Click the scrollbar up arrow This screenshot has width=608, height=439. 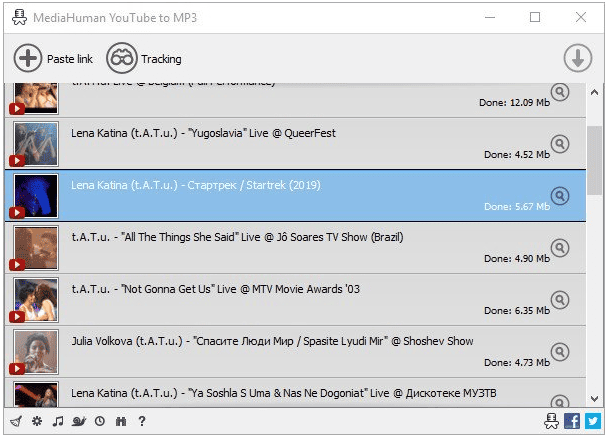594,93
